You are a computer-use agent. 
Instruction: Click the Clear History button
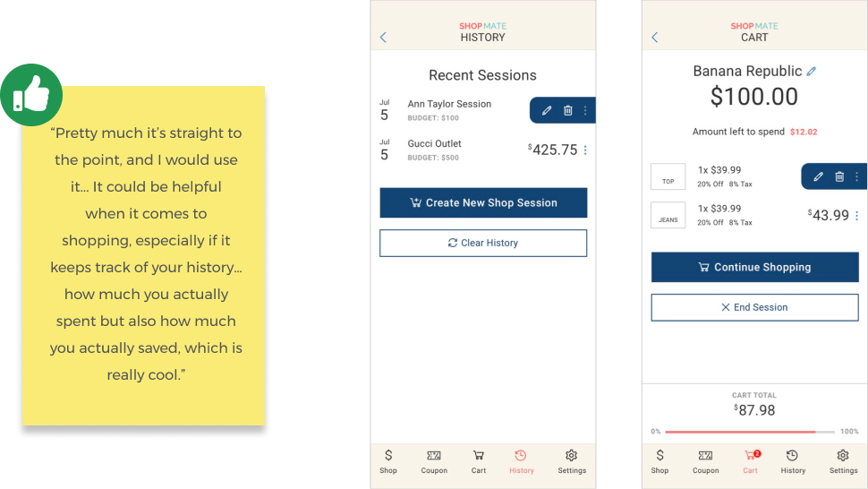pos(483,243)
